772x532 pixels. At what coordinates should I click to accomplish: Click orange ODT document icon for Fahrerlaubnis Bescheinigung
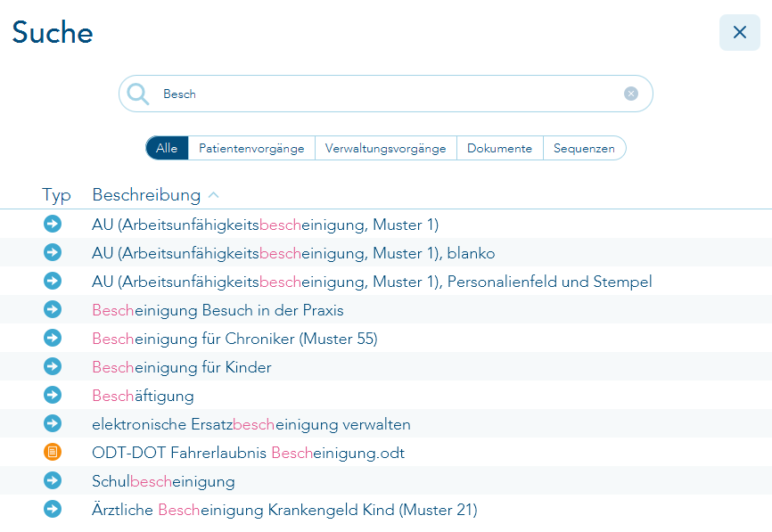52,452
